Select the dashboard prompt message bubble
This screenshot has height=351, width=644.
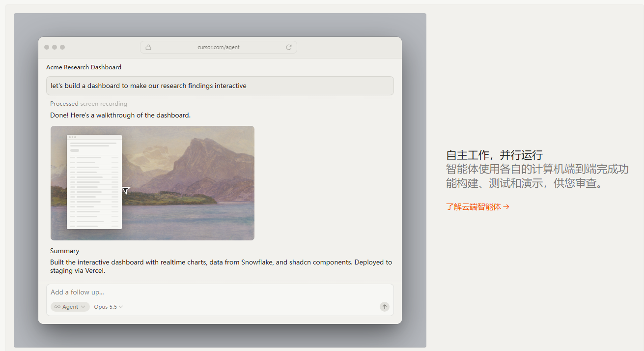(220, 86)
